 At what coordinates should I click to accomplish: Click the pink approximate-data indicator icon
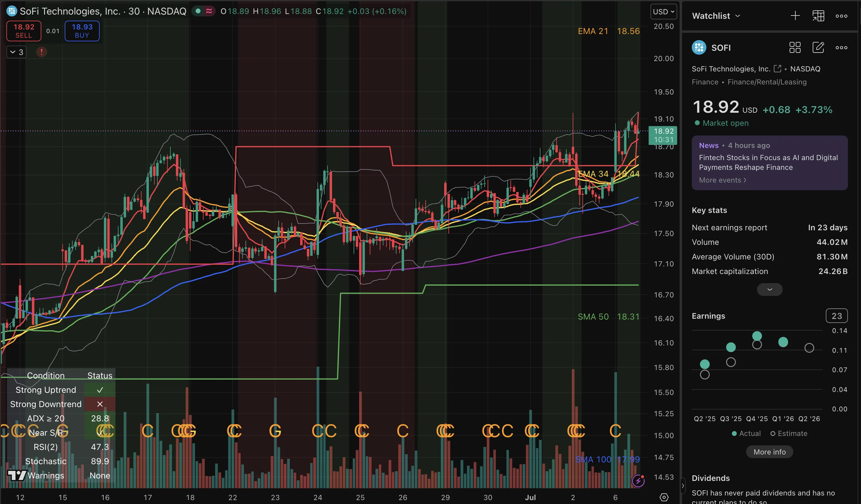209,11
